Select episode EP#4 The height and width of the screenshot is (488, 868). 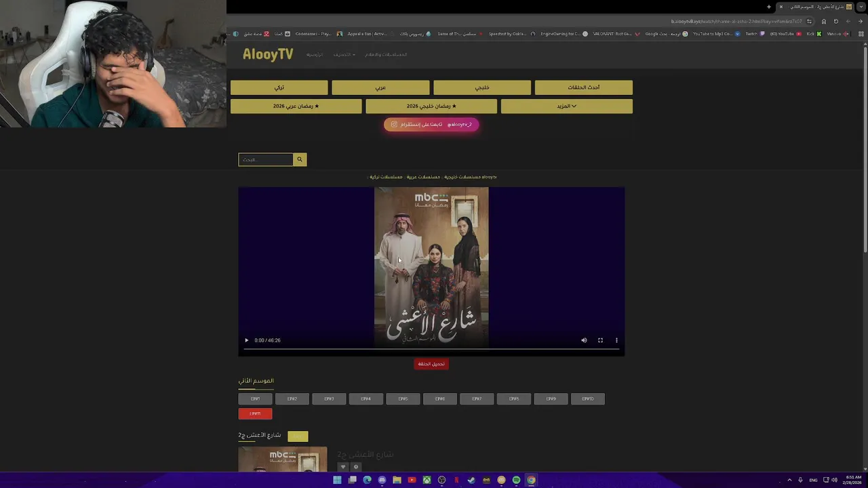pyautogui.click(x=366, y=399)
